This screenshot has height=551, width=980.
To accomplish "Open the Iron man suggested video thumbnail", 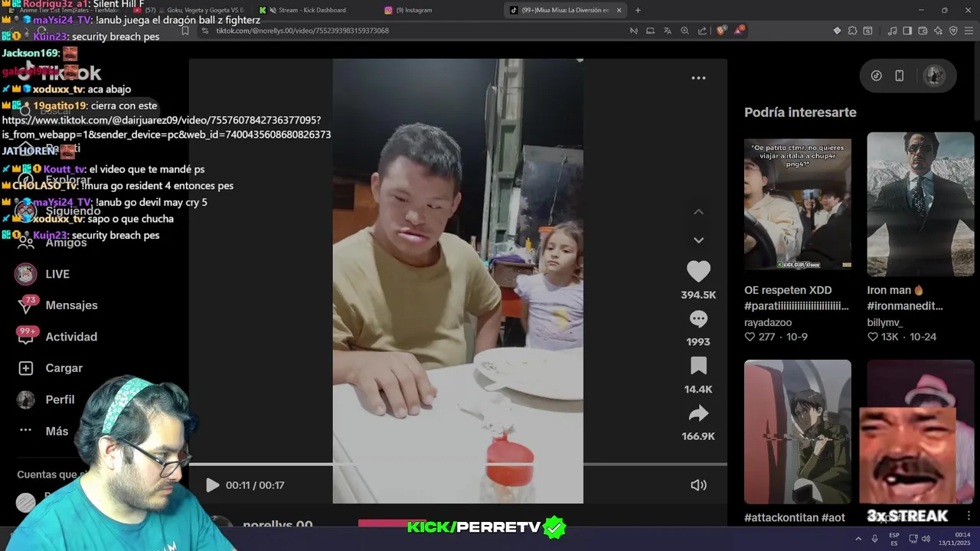I will pos(920,204).
